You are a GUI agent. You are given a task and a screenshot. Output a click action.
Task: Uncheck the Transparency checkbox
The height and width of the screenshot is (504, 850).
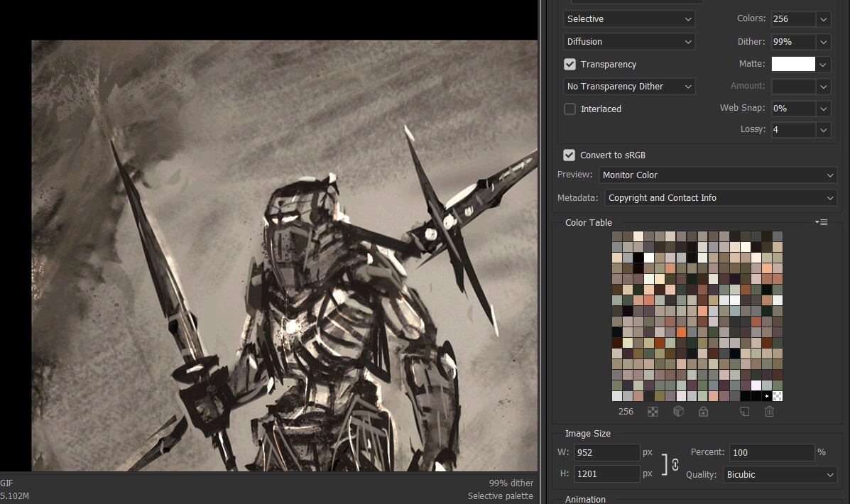pos(570,64)
